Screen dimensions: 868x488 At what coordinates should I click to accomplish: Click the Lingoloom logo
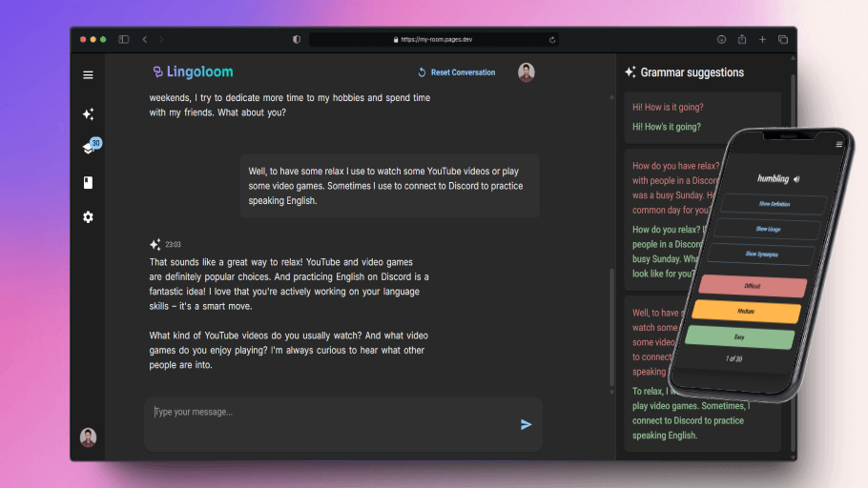click(193, 71)
